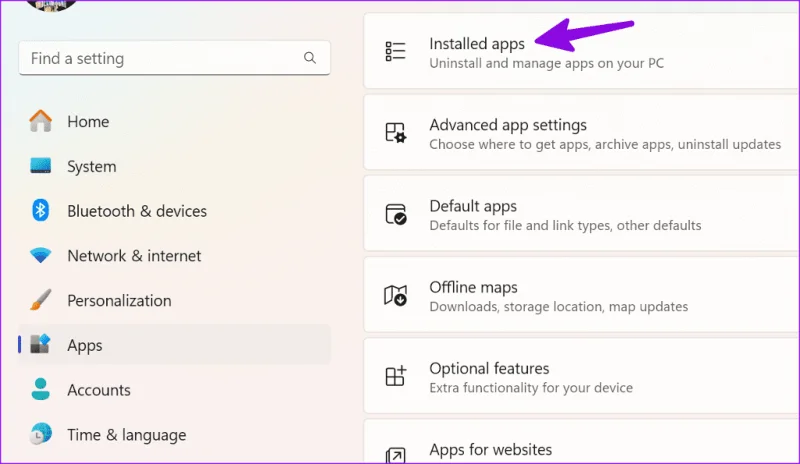Open Personalization category
Image resolution: width=800 pixels, height=464 pixels.
coord(174,300)
